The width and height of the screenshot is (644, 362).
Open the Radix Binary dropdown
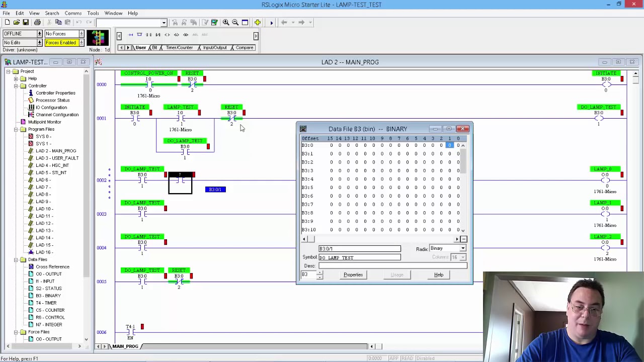click(462, 248)
